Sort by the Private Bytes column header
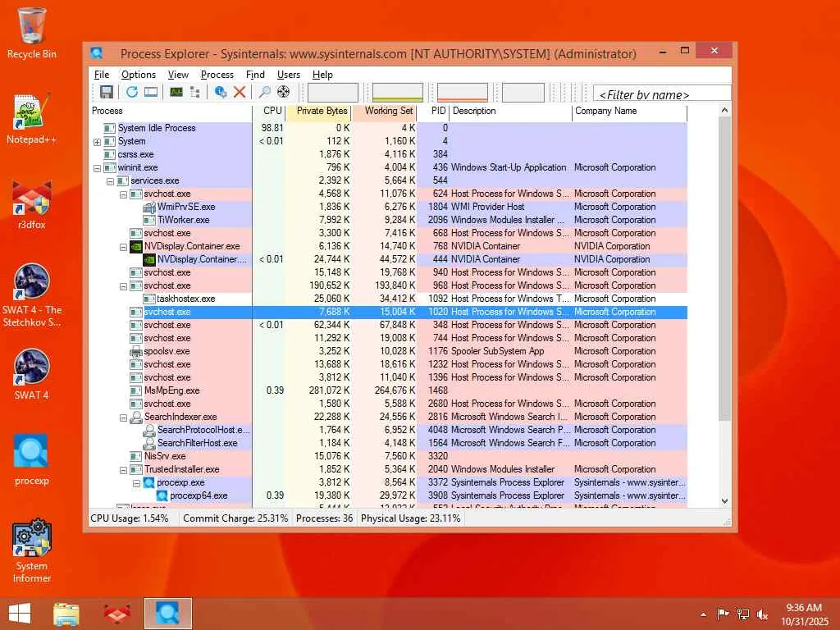 [318, 111]
